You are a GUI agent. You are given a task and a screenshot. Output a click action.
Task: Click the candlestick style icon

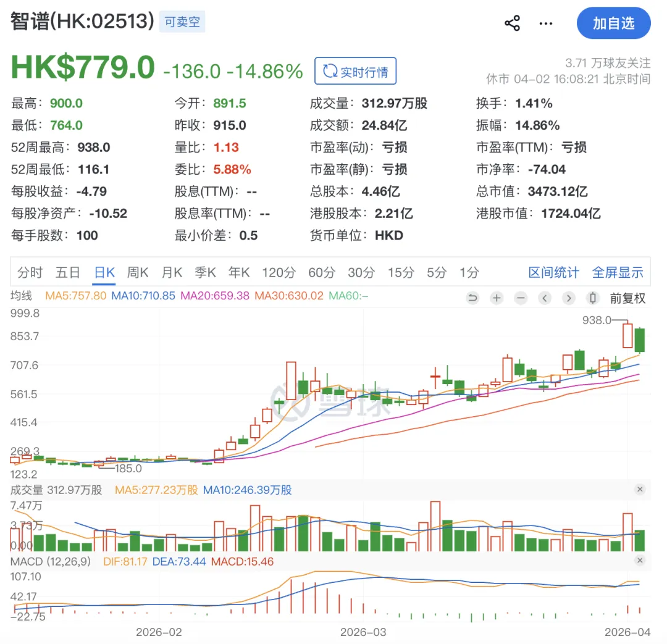[592, 298]
